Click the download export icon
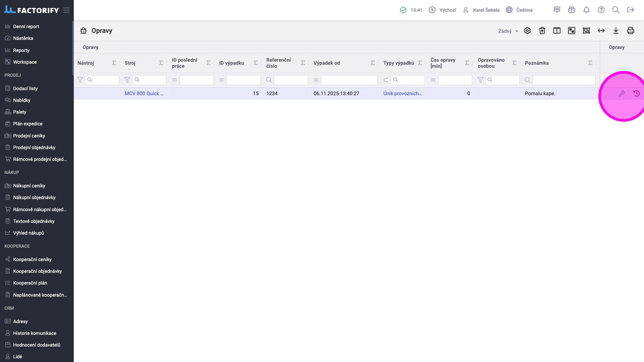The width and height of the screenshot is (644, 362). tap(616, 31)
